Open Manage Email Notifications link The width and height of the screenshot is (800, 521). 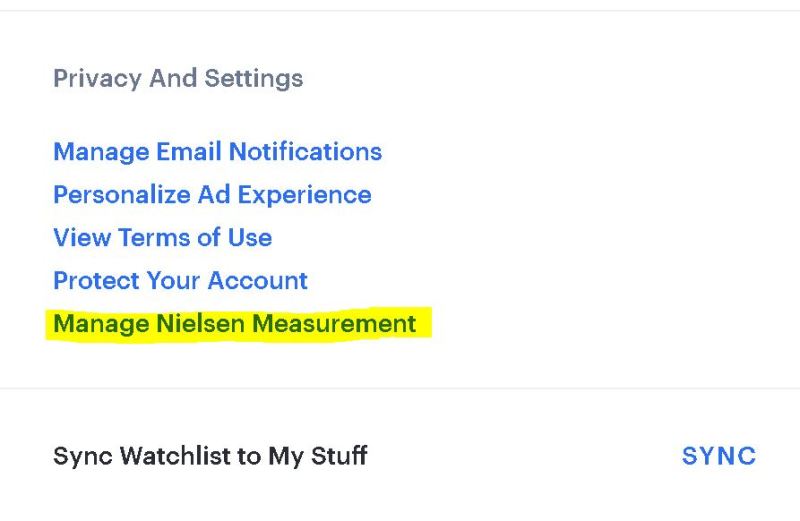click(217, 152)
